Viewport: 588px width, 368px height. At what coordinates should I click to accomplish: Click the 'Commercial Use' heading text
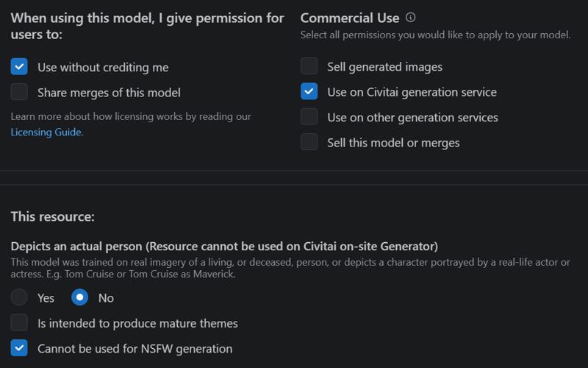point(350,18)
